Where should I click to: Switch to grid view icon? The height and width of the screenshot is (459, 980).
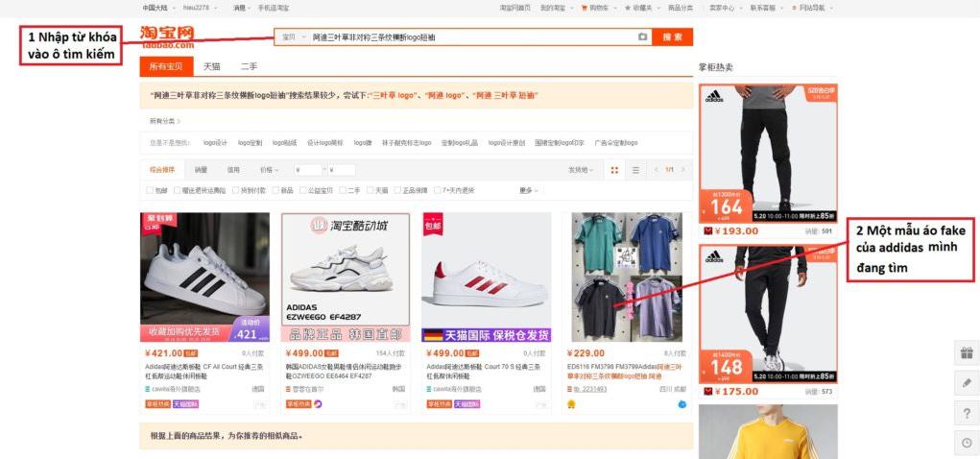click(x=614, y=170)
